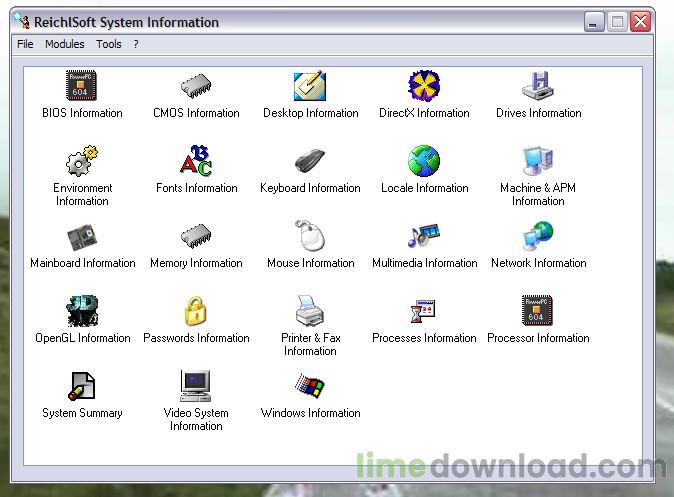Click the "Video System Information" label

196,419
